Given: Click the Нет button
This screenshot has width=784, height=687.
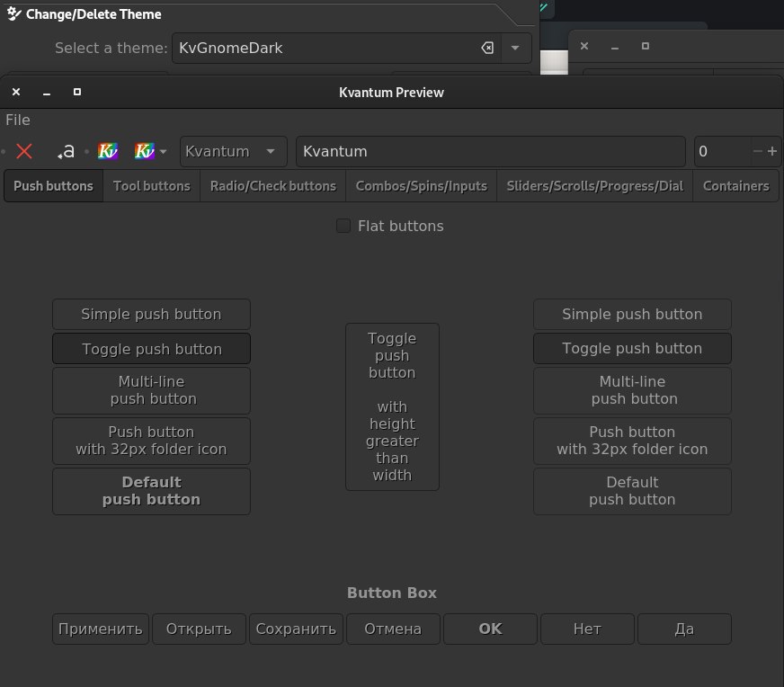Looking at the screenshot, I should [x=587, y=629].
